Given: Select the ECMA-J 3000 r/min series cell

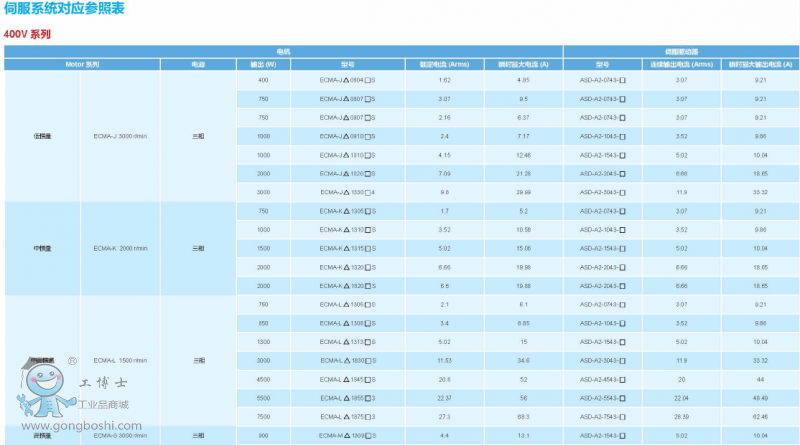Looking at the screenshot, I should pyautogui.click(x=120, y=136).
